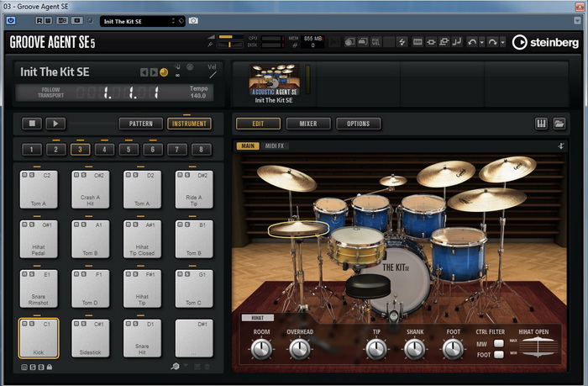Switch to the MIDI FX sub-tab
This screenshot has height=386, width=588.
coord(275,145)
